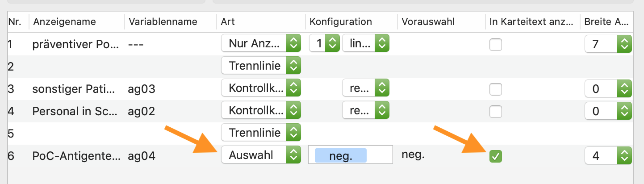The image size is (644, 184).
Task: Select the PoC-Antigente... row name cell
Action: pyautogui.click(x=76, y=155)
